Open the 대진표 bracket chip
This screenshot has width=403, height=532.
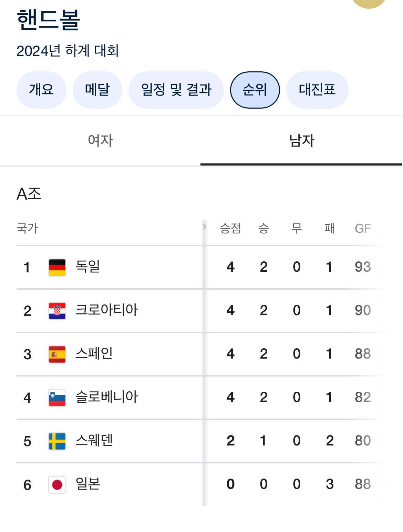tap(317, 90)
